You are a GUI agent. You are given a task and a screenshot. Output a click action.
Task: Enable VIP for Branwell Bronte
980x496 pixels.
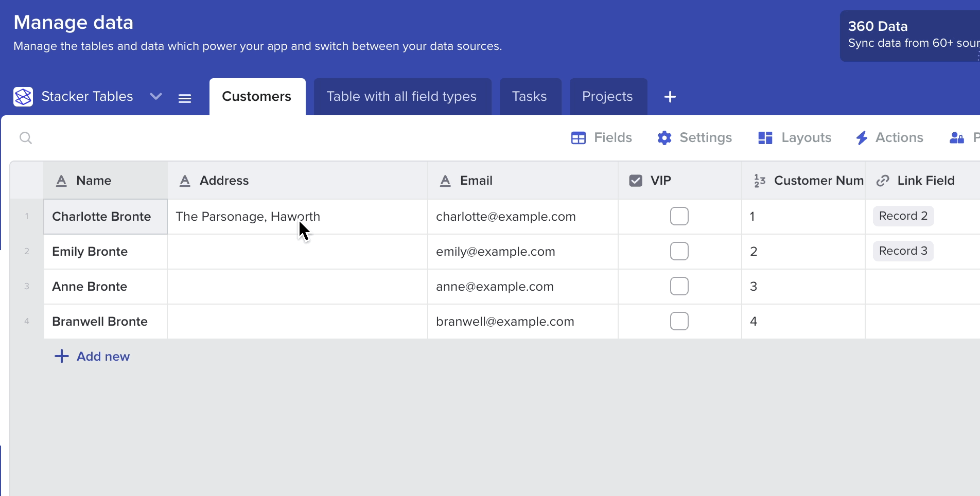[679, 321]
